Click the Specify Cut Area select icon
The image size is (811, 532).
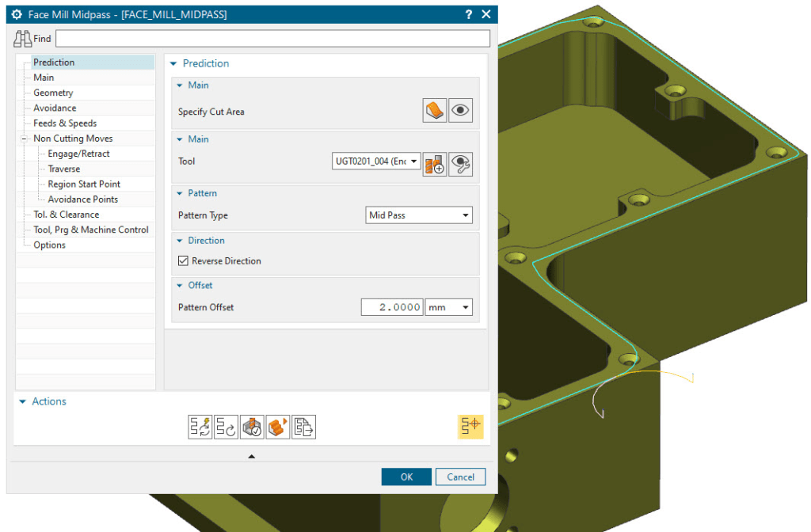[435, 112]
